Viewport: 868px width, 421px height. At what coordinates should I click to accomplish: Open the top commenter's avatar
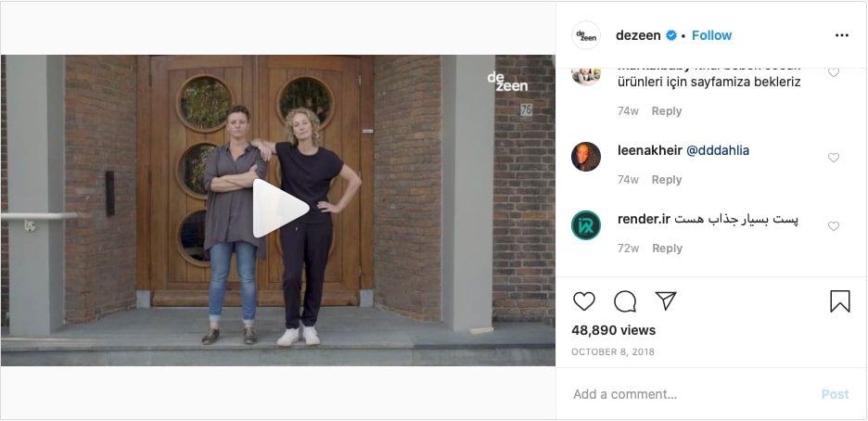pyautogui.click(x=586, y=76)
